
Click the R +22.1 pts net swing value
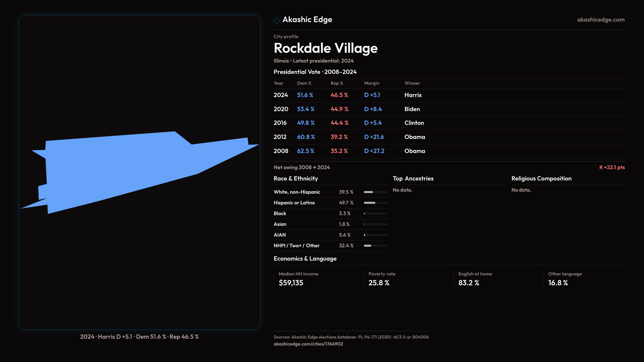(612, 167)
